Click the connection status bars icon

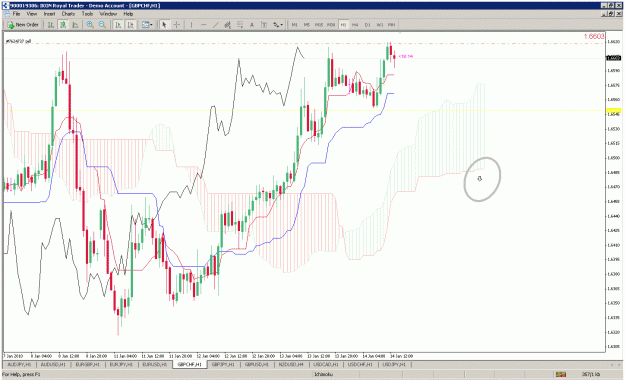[x=561, y=374]
